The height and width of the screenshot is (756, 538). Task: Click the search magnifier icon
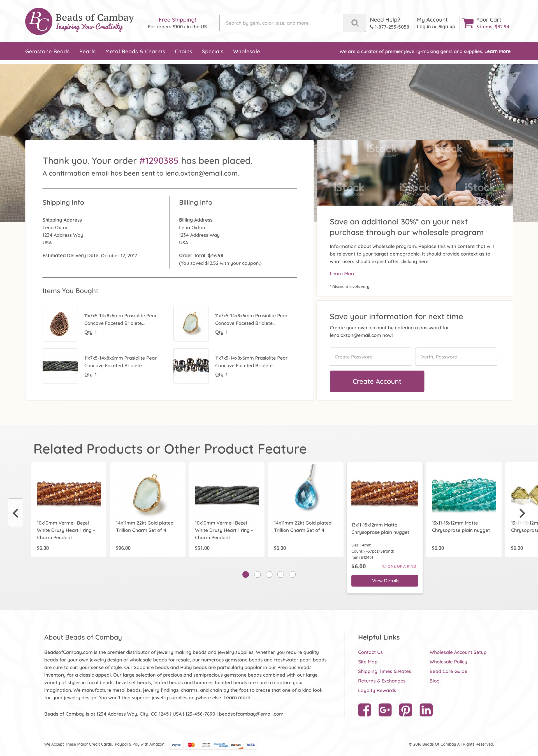point(355,23)
